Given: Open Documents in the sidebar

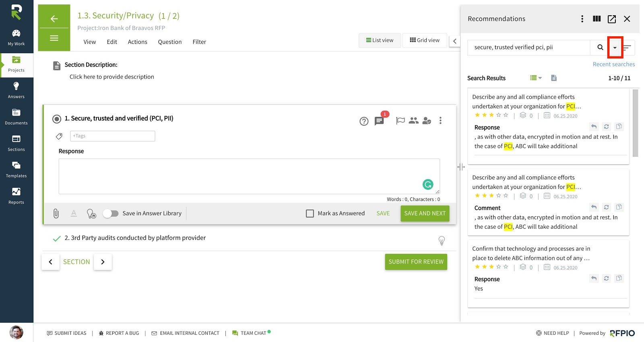Looking at the screenshot, I should tap(16, 117).
